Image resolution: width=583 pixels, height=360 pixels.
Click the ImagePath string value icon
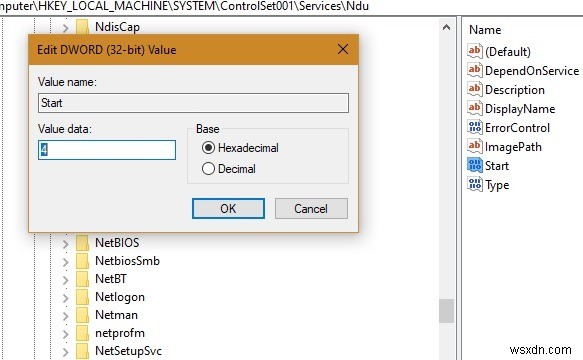474,146
